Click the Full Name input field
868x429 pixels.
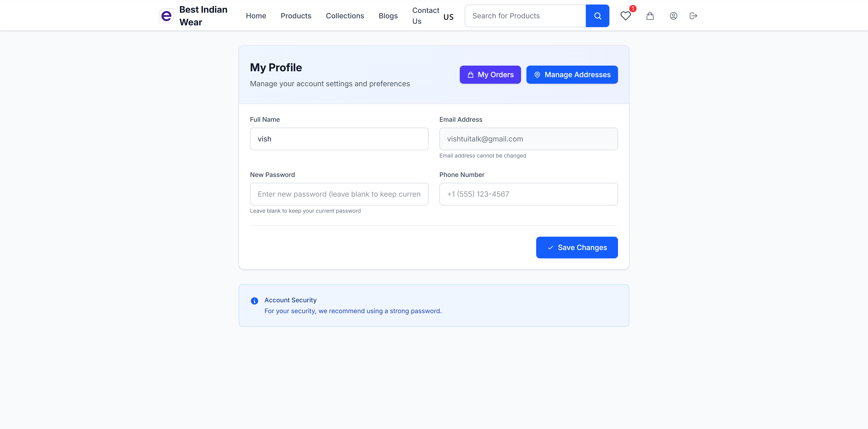click(339, 139)
